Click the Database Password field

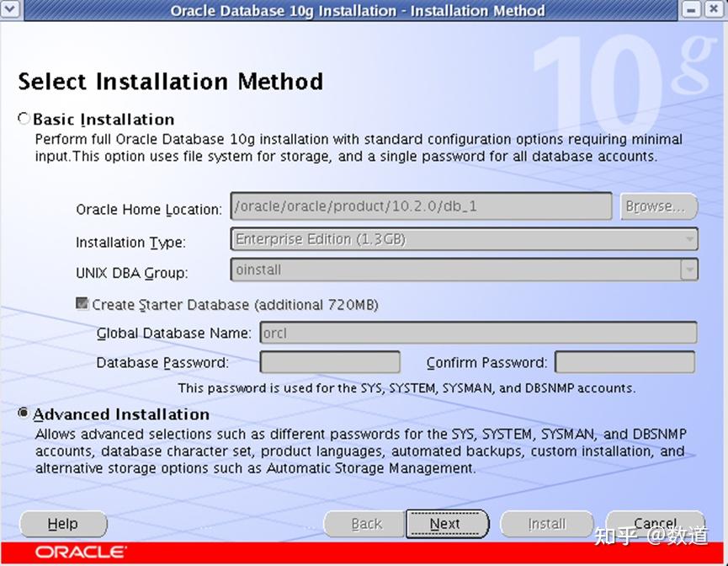[330, 362]
